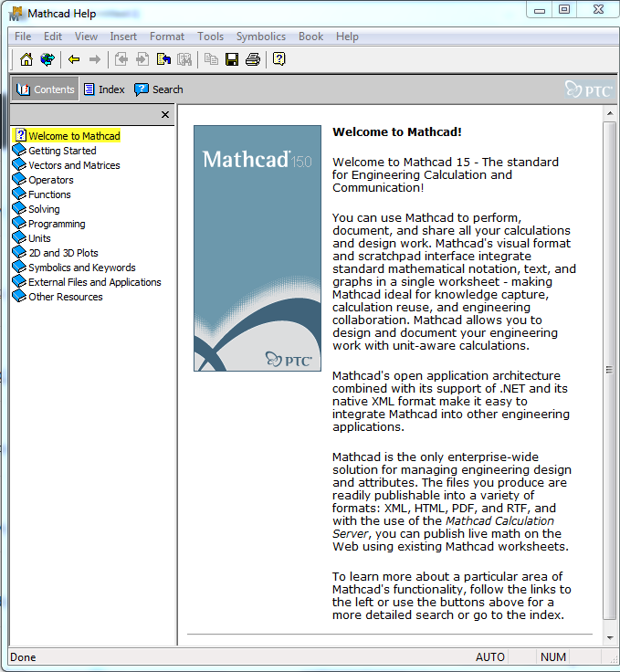Open the 2D and 3D Plots book
The image size is (620, 672).
(x=63, y=253)
